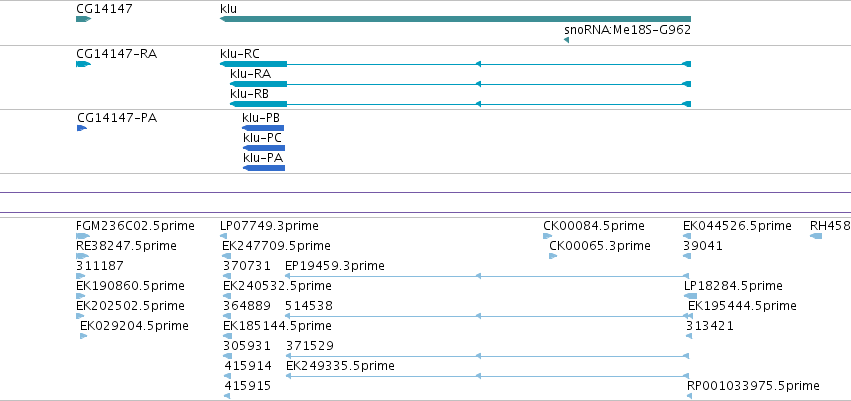
Task: Select the snoRNA:Me18S-G962 arrow glyph
Action: coord(567,40)
